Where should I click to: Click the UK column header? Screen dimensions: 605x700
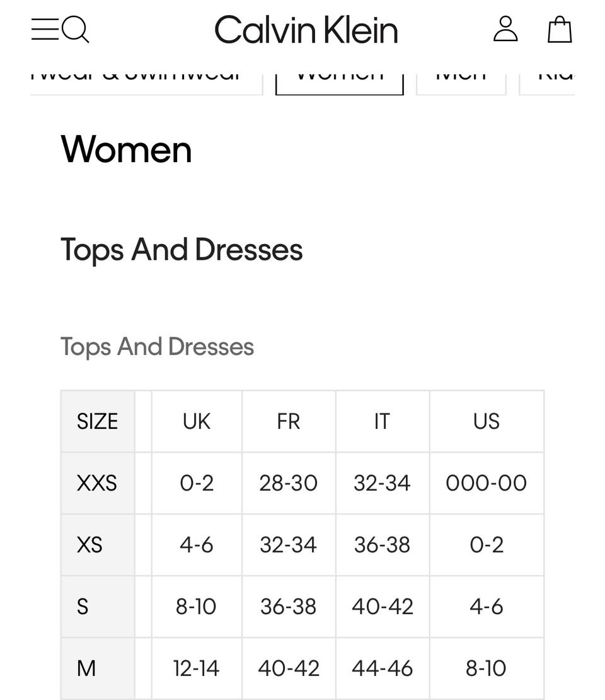pos(197,421)
